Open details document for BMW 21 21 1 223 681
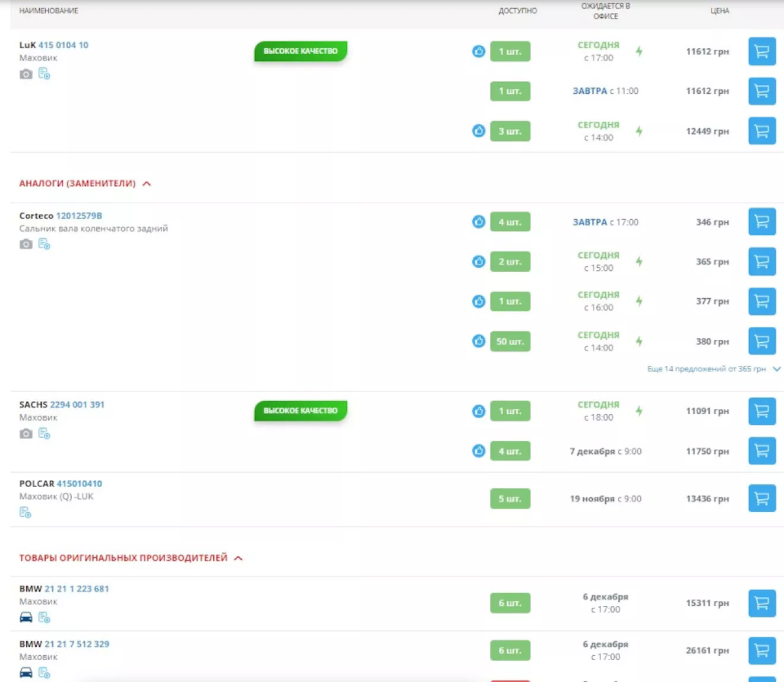This screenshot has width=784, height=682. coord(44,617)
